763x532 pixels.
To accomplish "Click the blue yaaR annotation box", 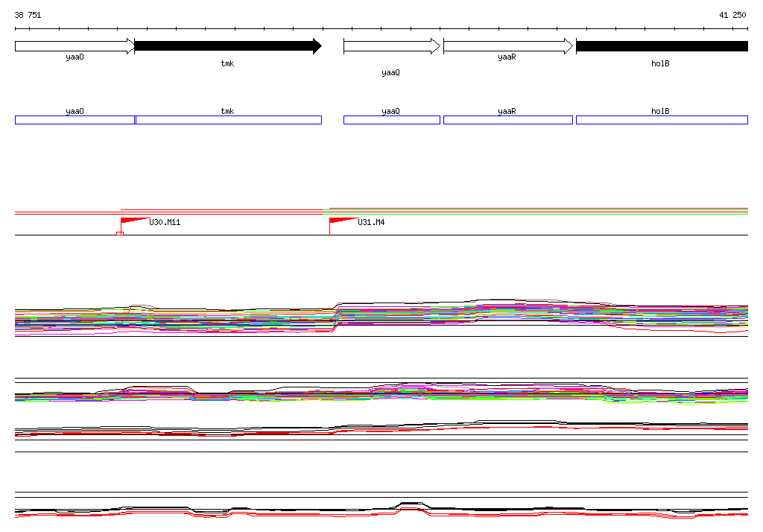I will (508, 120).
